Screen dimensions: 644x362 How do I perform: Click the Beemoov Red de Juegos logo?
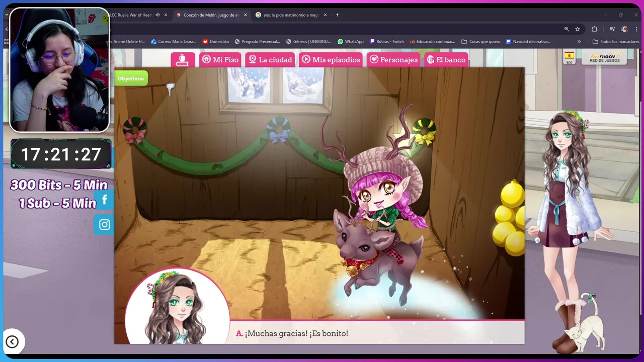coord(604,57)
